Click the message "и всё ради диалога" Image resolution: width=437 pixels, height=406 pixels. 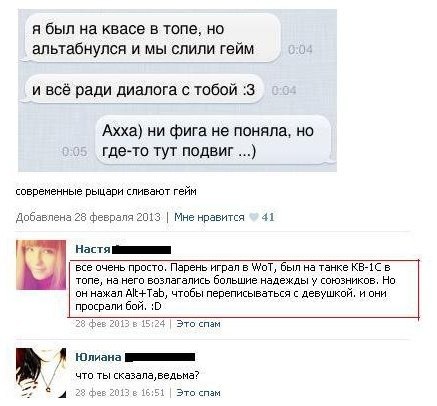tap(143, 90)
